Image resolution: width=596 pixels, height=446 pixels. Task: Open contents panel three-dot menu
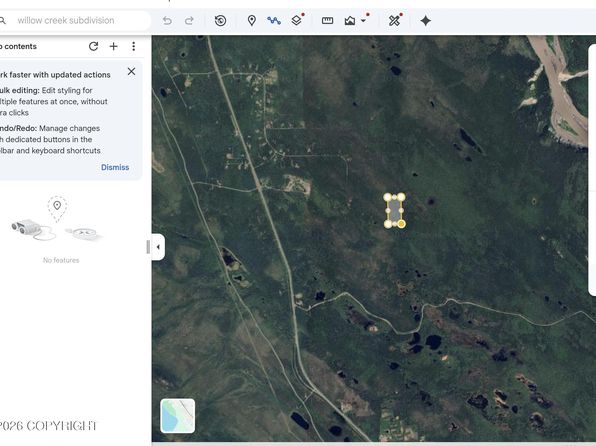point(133,46)
